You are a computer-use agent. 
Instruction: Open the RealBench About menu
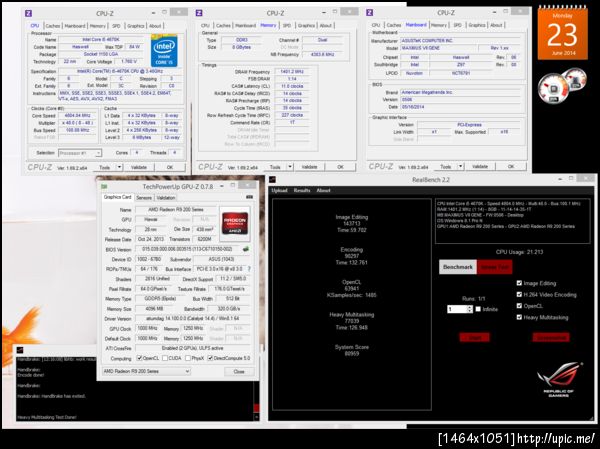[x=323, y=190]
